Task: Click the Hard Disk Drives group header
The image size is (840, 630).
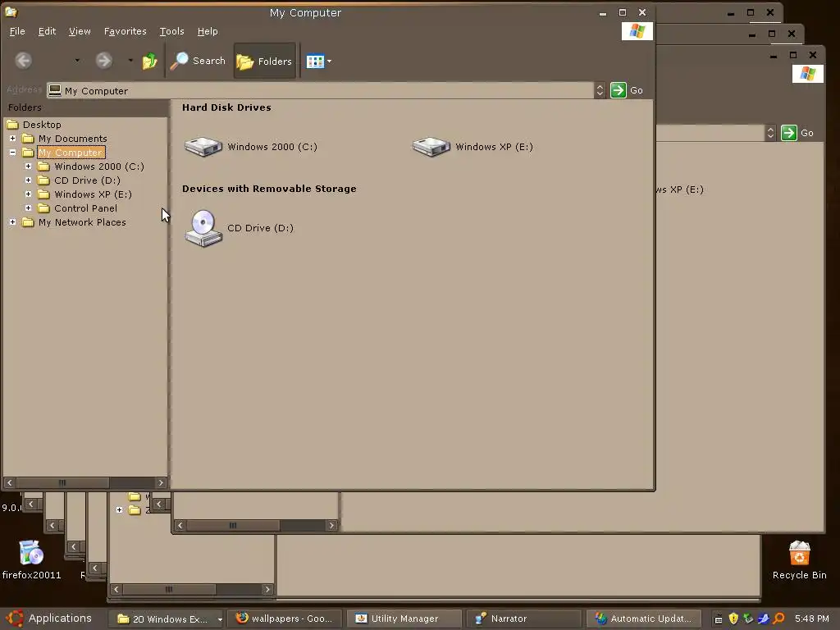Action: coord(226,107)
